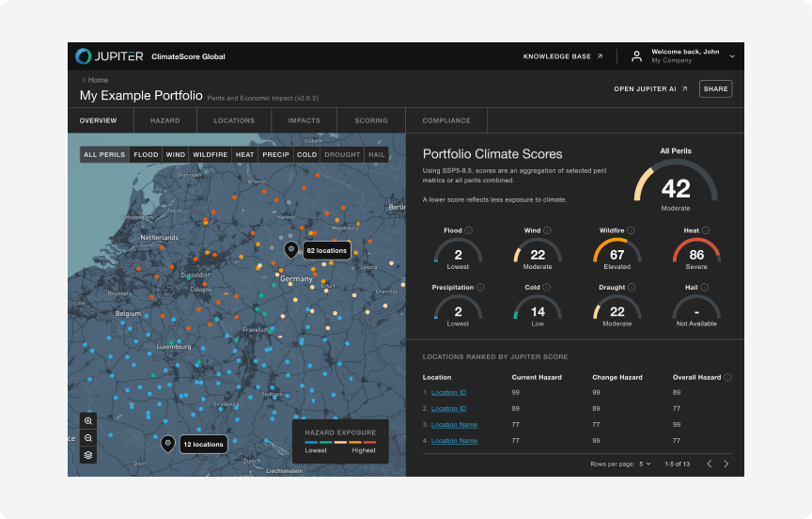Open the user profile icon
812x519 pixels.
click(636, 55)
